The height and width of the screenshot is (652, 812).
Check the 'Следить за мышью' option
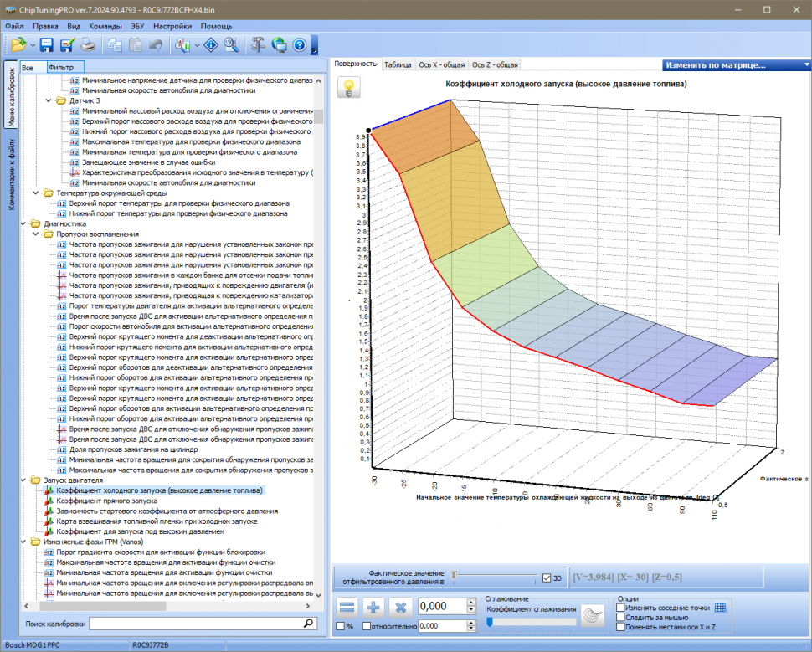click(x=619, y=617)
